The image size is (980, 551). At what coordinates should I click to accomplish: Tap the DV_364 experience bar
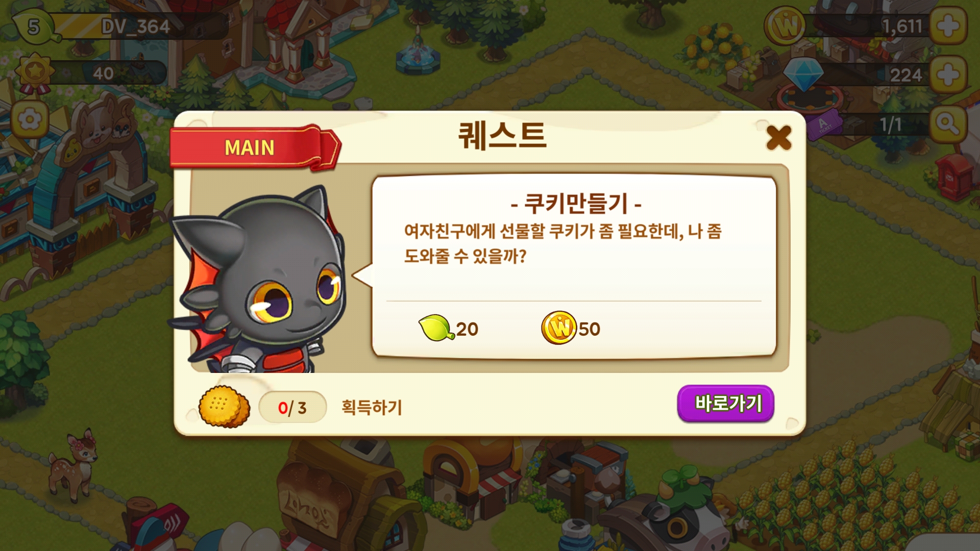138,27
